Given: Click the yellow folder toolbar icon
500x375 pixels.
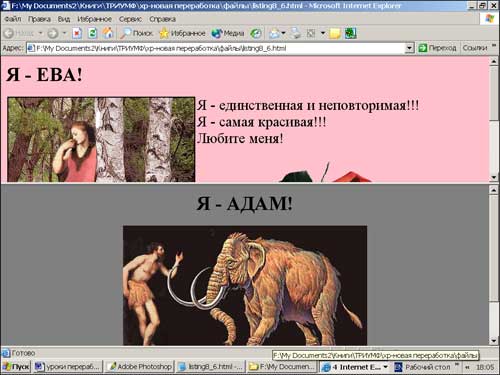Looking at the screenshot, I should pyautogui.click(x=335, y=33).
